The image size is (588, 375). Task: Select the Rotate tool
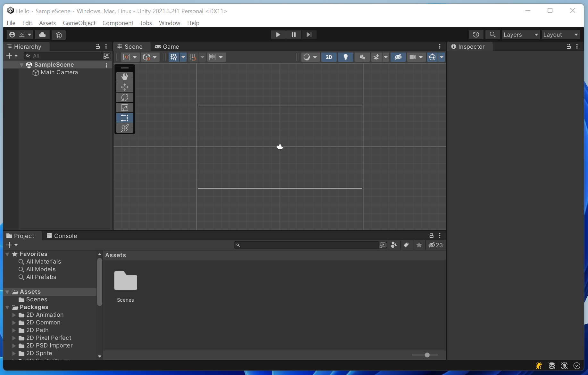(125, 97)
